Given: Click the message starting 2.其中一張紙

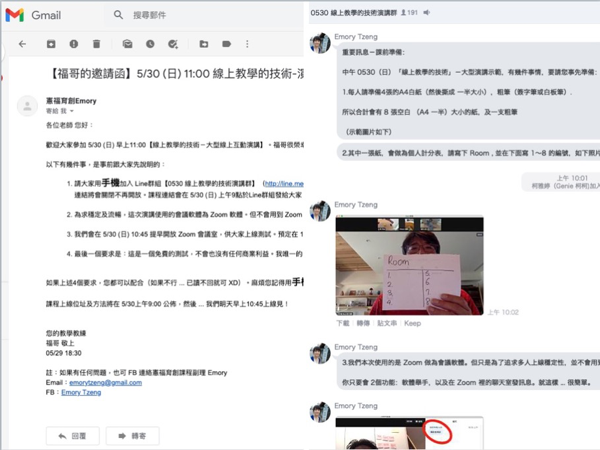Looking at the screenshot, I should tap(468, 153).
